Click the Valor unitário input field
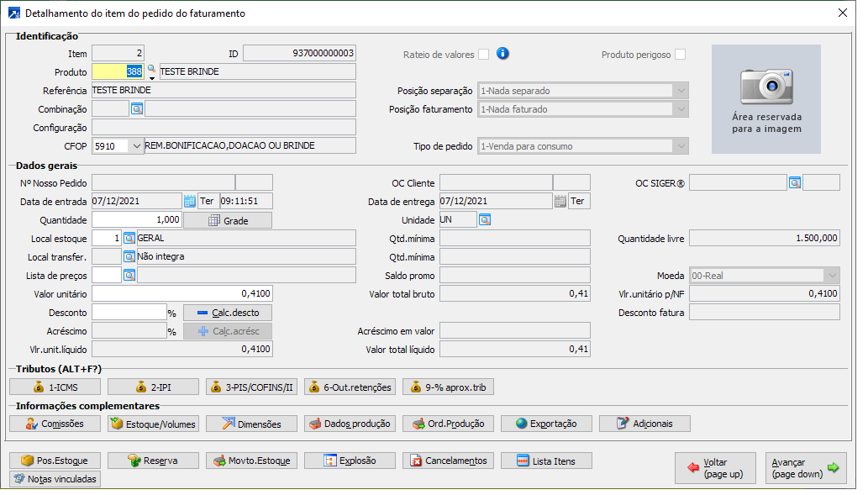Image resolution: width=868 pixels, height=495 pixels. (x=181, y=293)
